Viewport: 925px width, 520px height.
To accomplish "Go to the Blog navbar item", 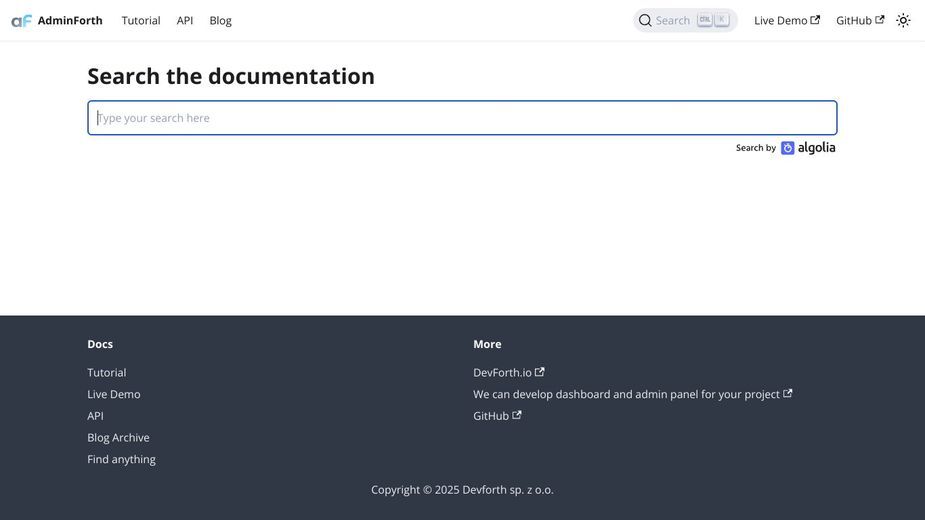I will click(221, 21).
